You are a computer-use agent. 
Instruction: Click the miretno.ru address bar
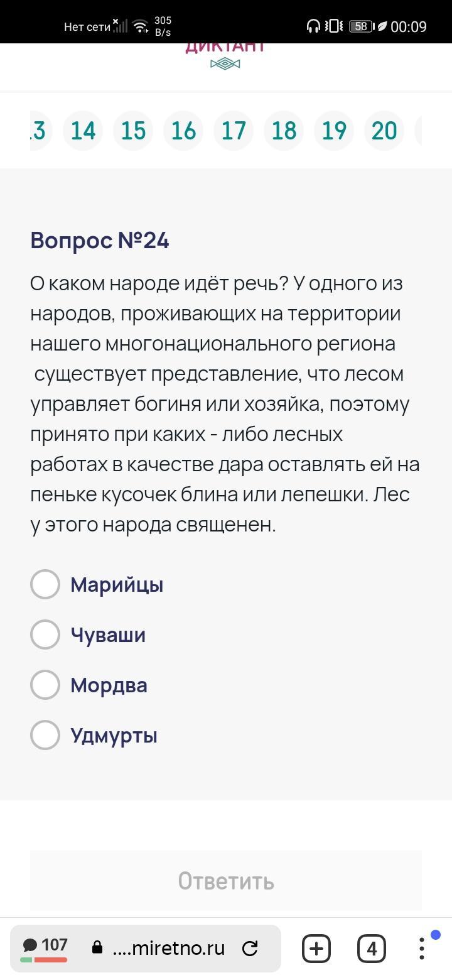[168, 948]
